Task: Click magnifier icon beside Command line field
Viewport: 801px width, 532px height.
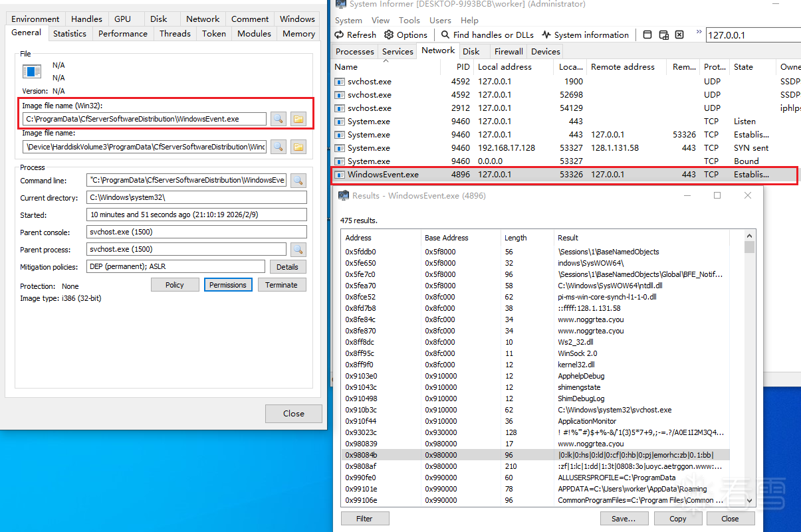Action: [x=298, y=180]
